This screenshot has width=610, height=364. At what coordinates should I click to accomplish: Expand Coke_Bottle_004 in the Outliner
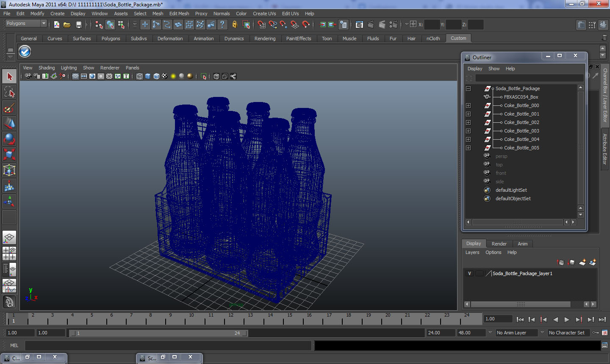pos(468,139)
